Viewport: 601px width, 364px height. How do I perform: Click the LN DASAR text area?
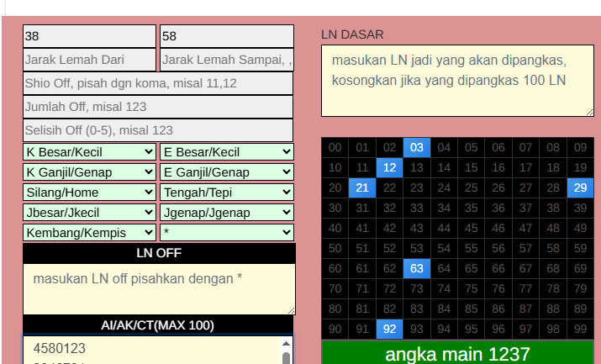(x=457, y=81)
